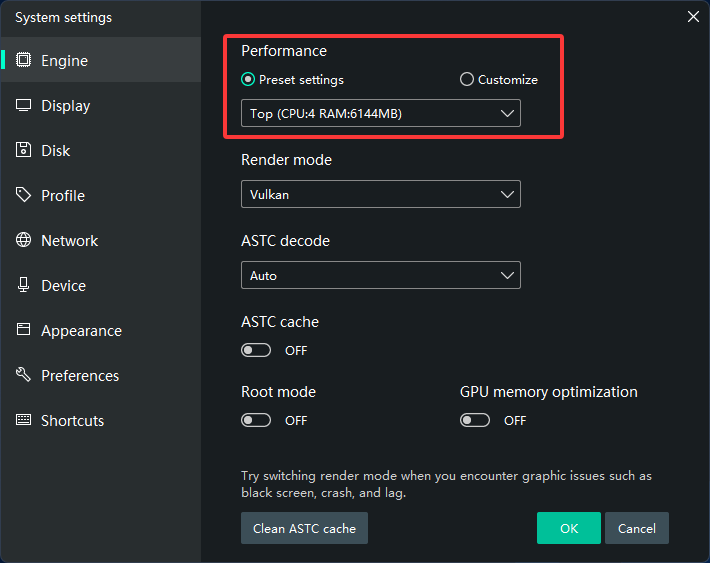This screenshot has height=563, width=710.
Task: Open the Performance preset dropdown
Action: [380, 113]
